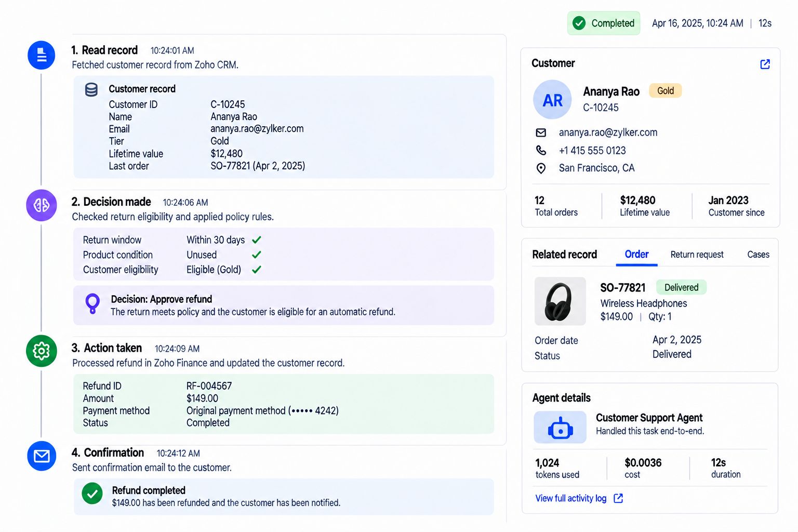
Task: Click the phone number +1 415 555 0123
Action: [x=592, y=151]
